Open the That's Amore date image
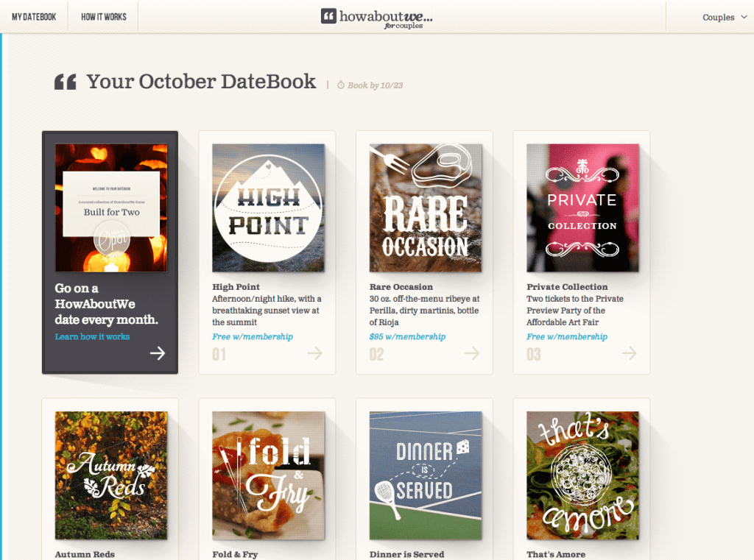Viewport: 754px width, 560px height. click(583, 475)
